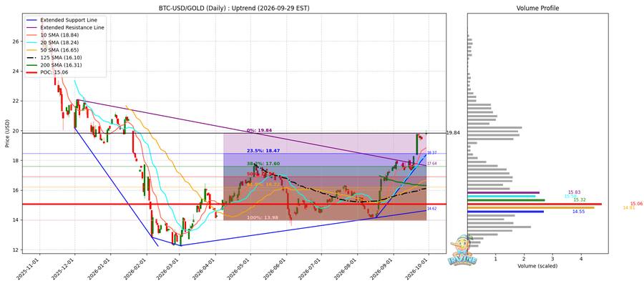Click the Fibonacci label '38.2%: 17.60'
644x286 pixels.
point(263,164)
